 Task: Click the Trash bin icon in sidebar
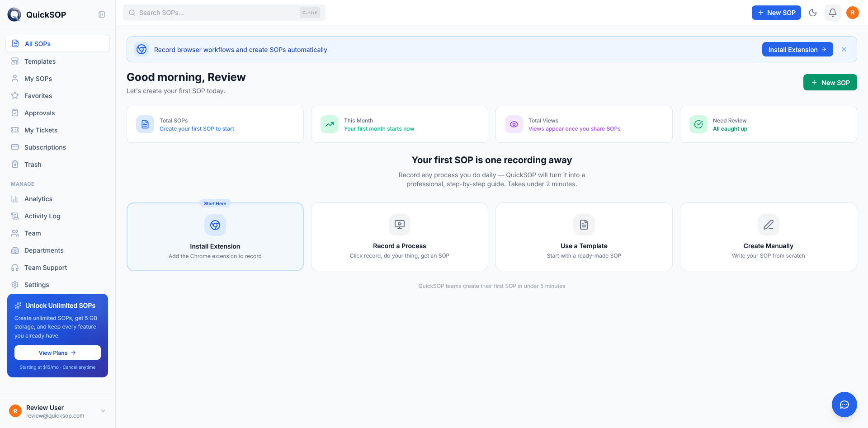[15, 164]
